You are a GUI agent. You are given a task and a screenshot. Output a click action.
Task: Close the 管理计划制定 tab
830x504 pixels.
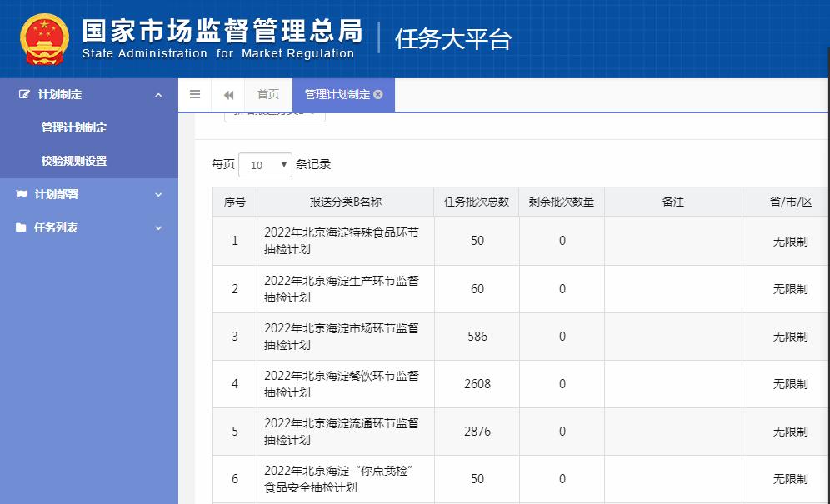point(379,94)
